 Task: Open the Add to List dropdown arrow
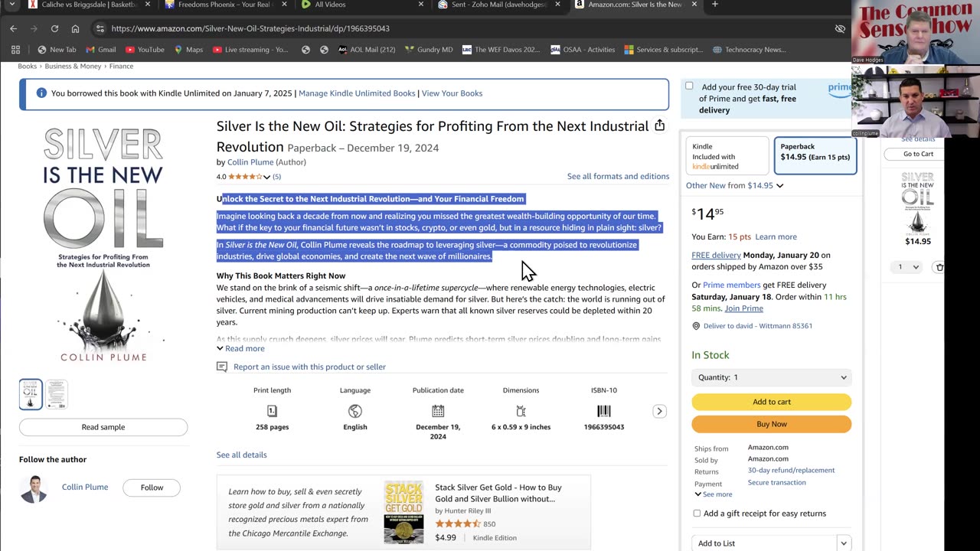[843, 543]
